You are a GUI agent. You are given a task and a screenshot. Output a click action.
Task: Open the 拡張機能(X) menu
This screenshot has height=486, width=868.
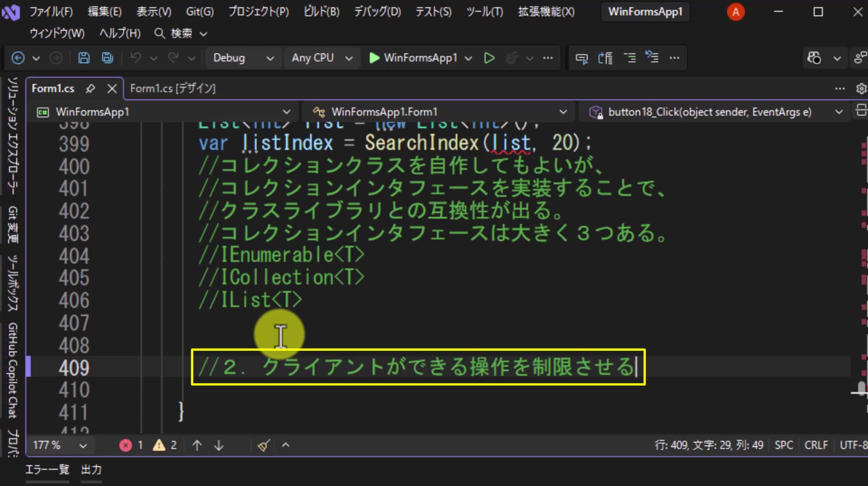point(546,12)
